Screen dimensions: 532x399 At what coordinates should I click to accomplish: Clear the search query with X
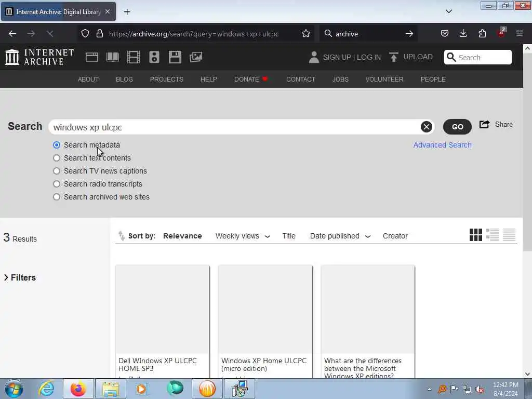(427, 127)
